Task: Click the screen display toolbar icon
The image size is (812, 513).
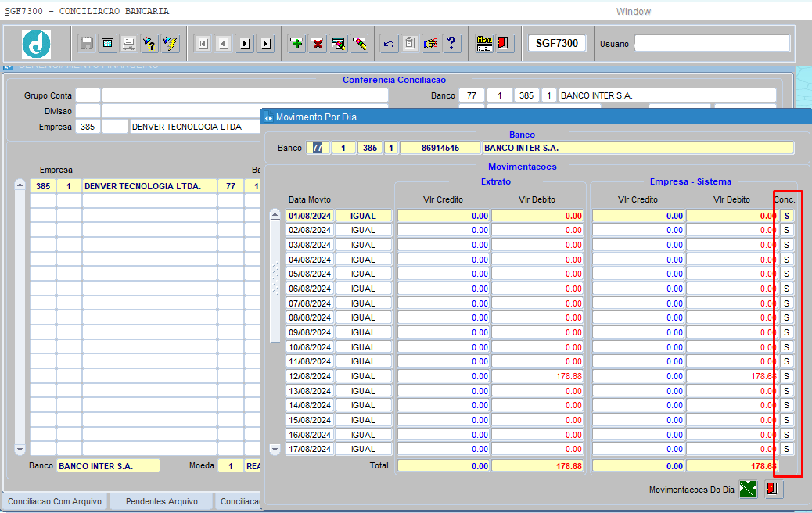Action: coord(108,44)
